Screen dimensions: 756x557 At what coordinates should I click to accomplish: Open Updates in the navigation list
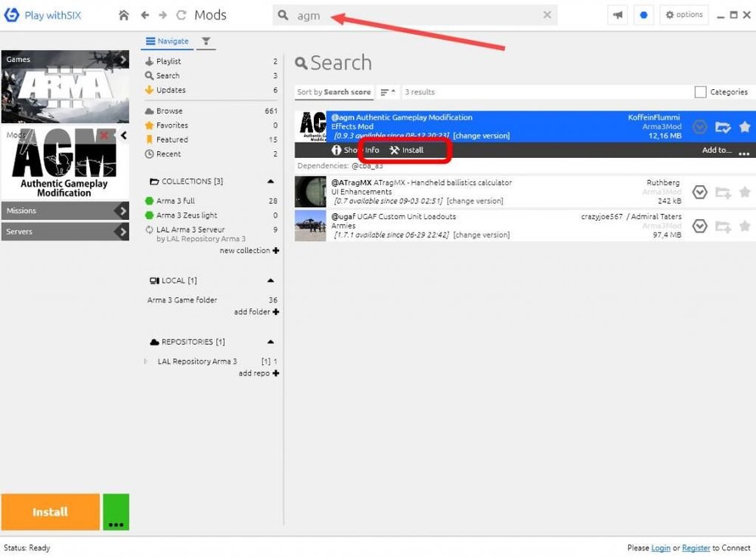[x=211, y=90]
